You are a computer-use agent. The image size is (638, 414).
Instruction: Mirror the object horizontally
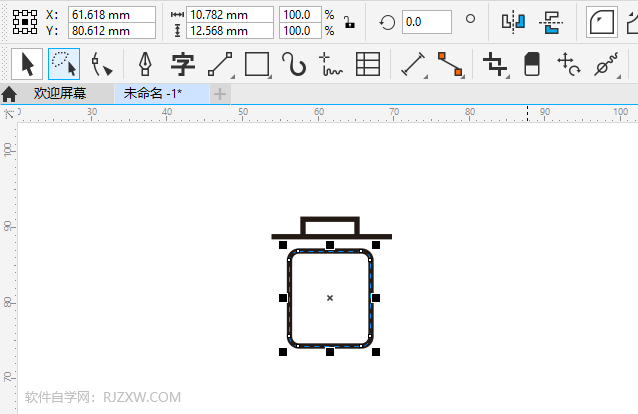click(x=513, y=22)
